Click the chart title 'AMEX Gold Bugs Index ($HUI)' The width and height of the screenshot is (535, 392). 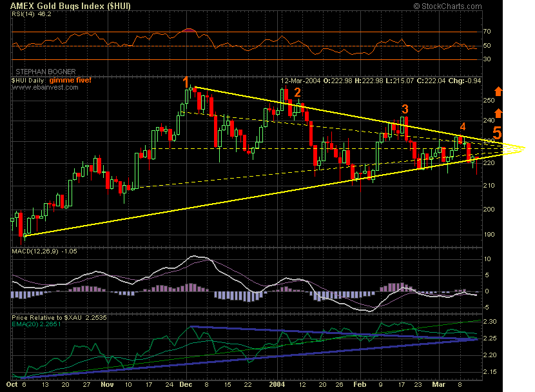click(x=71, y=6)
